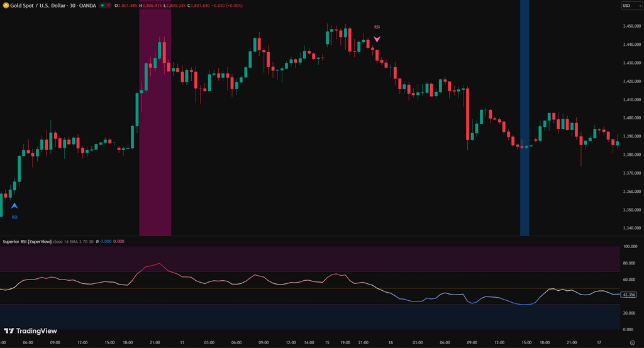The image size is (644, 348).
Task: Click the 42.356 RSI value label
Action: (x=629, y=294)
